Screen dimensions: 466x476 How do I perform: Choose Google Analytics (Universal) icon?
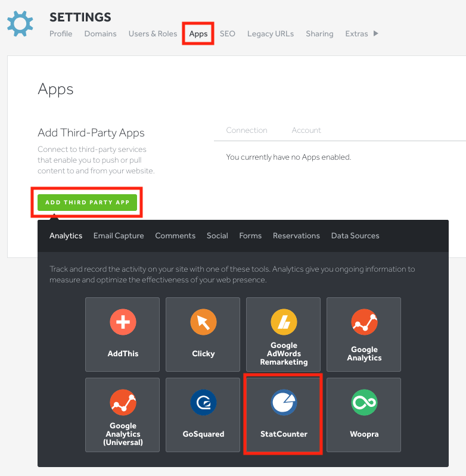point(123,403)
